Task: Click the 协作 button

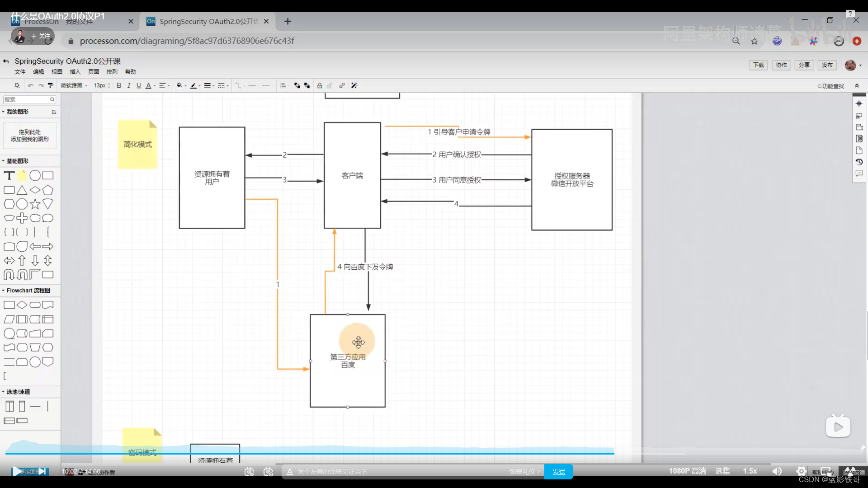Action: (781, 65)
